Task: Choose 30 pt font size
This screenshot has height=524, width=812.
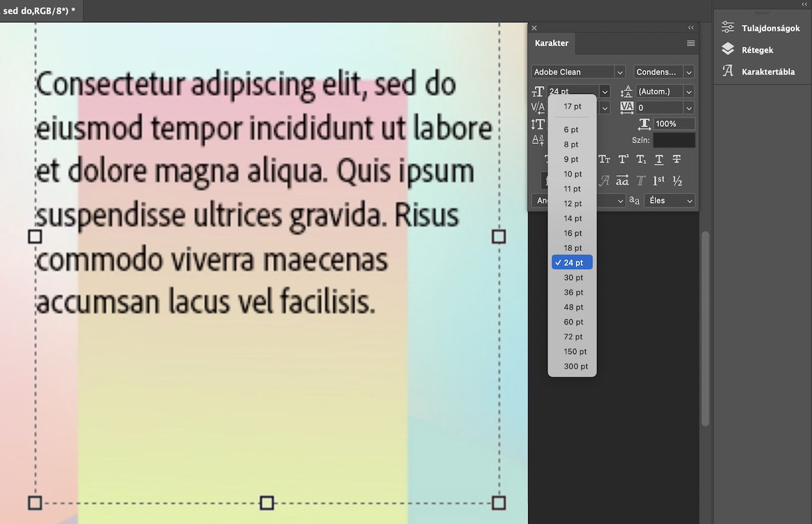Action: [572, 277]
